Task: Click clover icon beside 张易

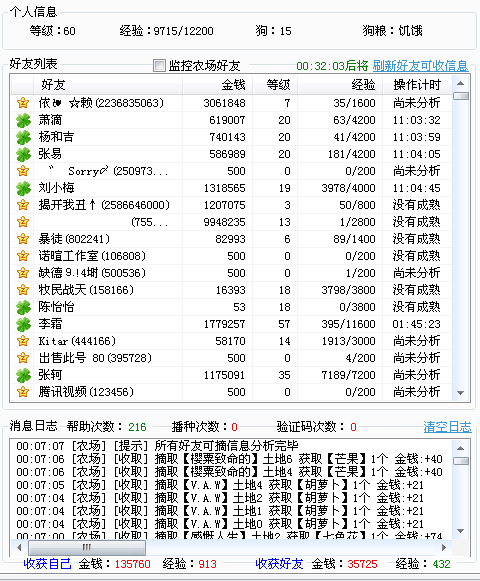Action: tap(23, 154)
